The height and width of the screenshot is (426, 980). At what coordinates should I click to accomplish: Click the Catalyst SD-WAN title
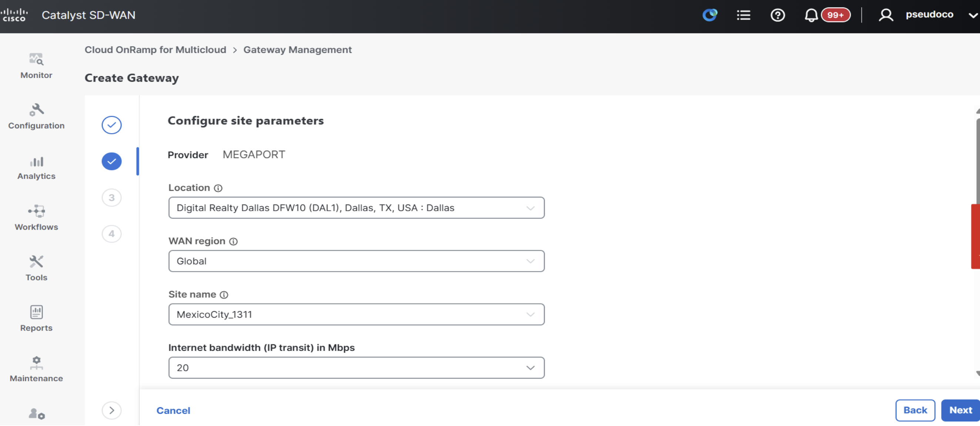89,15
